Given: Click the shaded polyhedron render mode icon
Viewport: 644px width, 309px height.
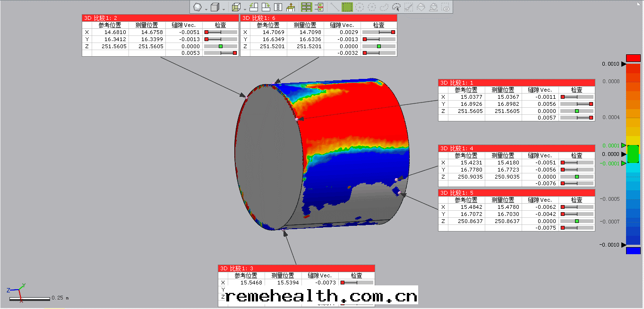Looking at the screenshot, I should coord(197,7).
